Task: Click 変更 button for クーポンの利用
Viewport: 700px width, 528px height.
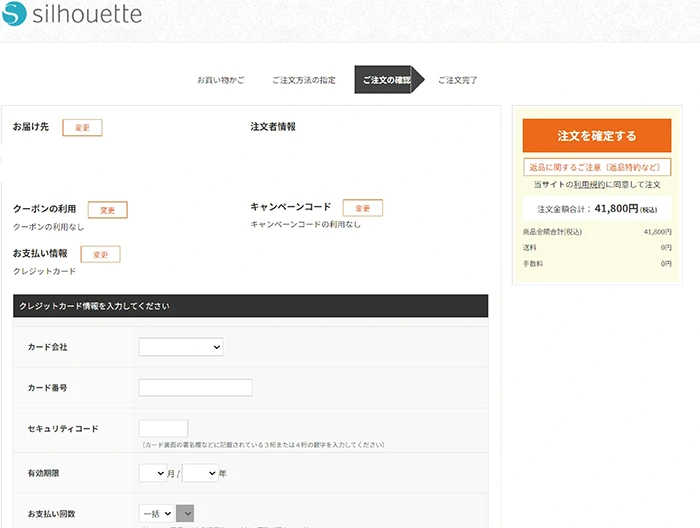Action: (107, 210)
